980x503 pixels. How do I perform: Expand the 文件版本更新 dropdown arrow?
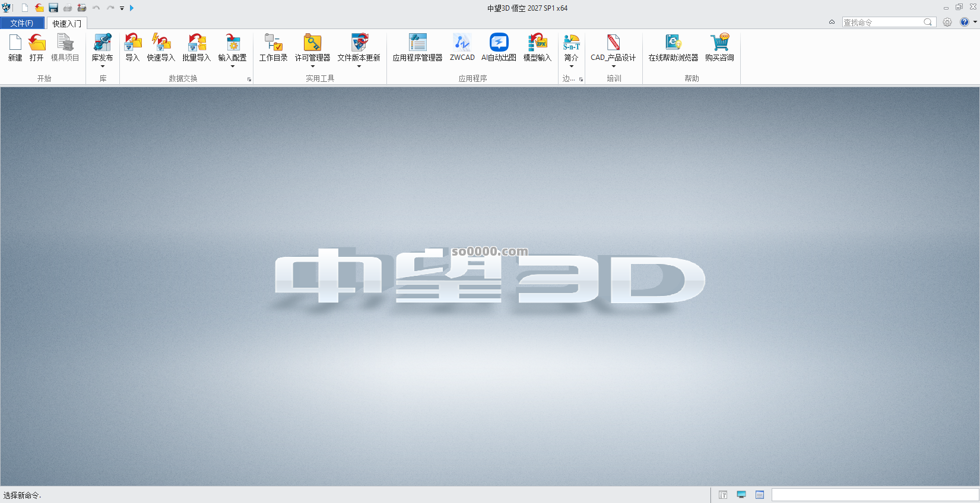point(359,66)
